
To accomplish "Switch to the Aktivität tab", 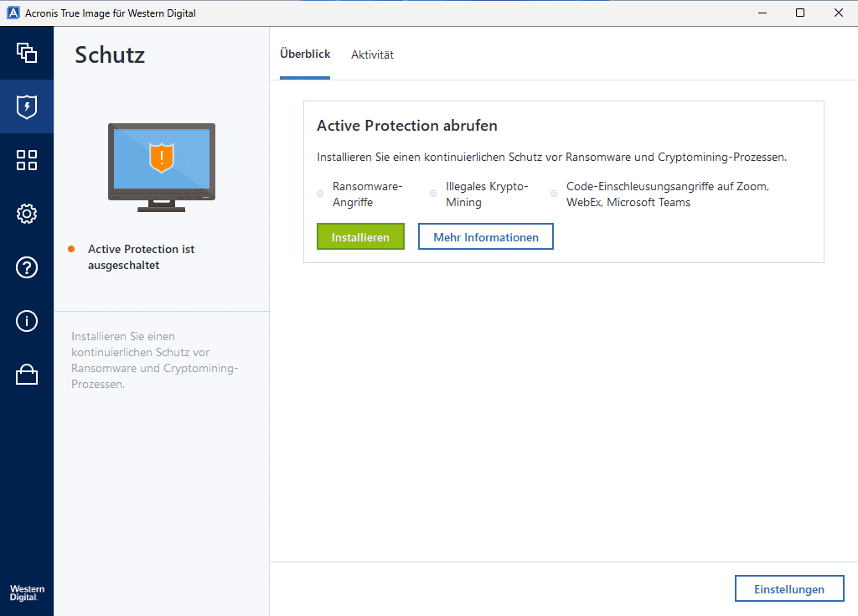I will pos(372,55).
